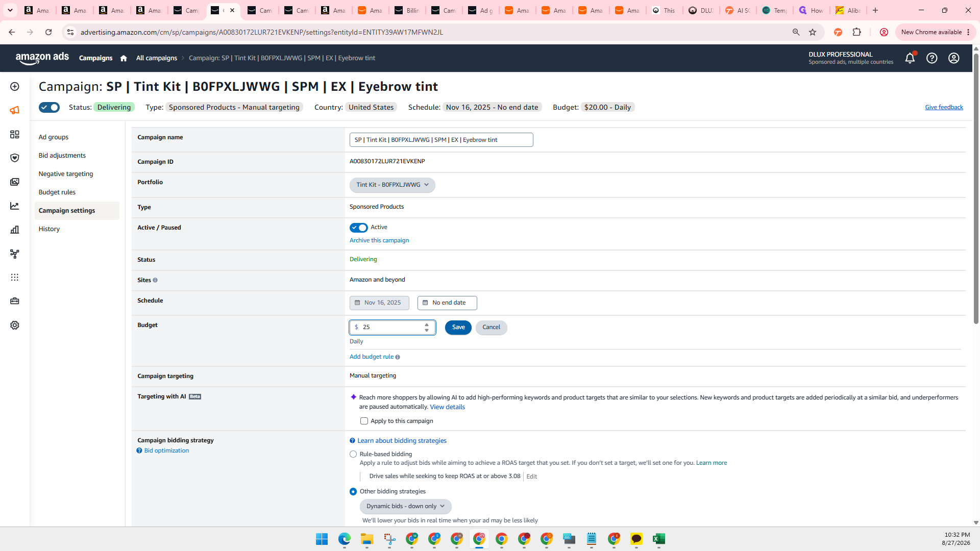Reload the page in Chrome

[x=48, y=32]
